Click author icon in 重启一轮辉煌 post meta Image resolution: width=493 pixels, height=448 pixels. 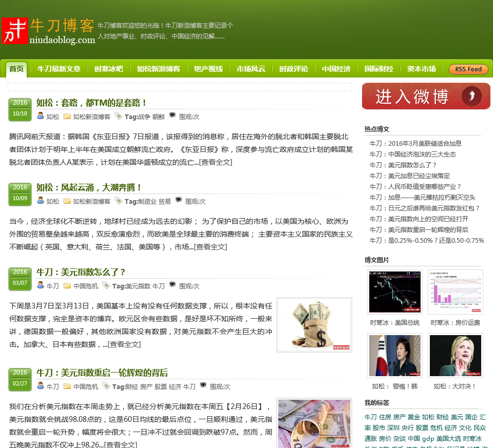click(x=41, y=386)
